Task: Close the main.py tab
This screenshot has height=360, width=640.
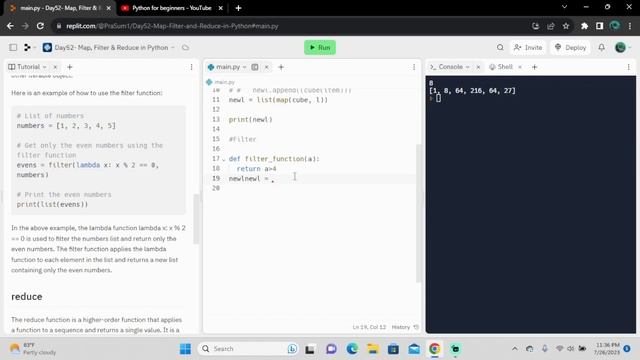Action: click(267, 67)
